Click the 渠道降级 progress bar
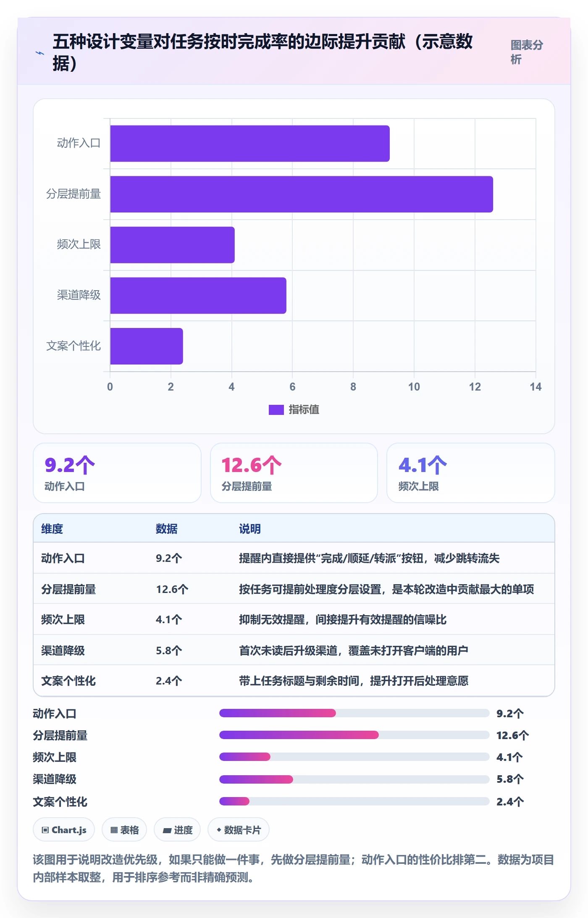The image size is (588, 918). click(354, 779)
